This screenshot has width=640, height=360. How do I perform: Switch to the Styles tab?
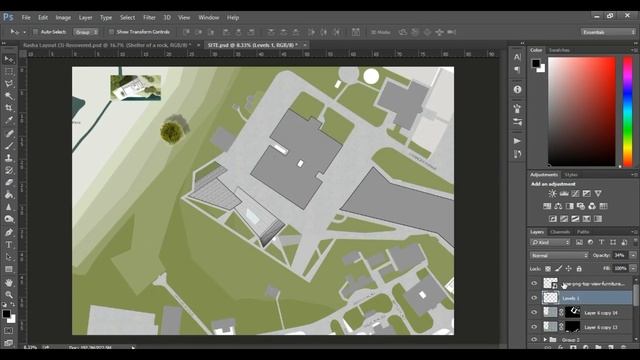pos(571,175)
